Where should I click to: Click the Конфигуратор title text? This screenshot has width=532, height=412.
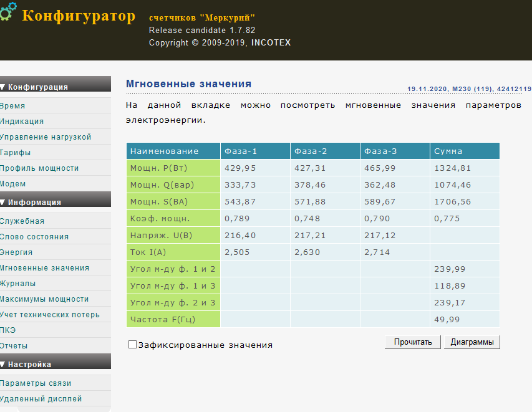[79, 16]
